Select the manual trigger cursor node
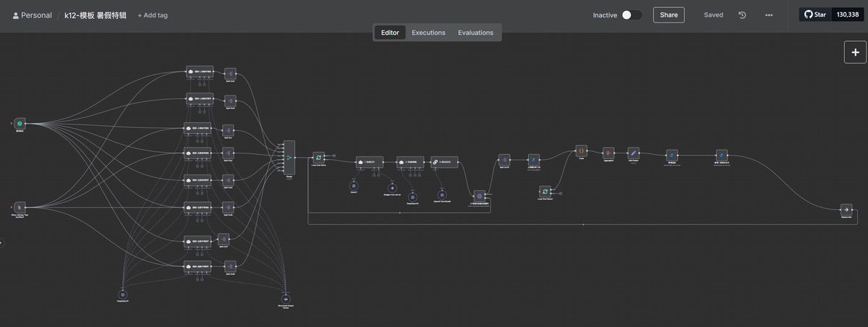 tap(20, 208)
